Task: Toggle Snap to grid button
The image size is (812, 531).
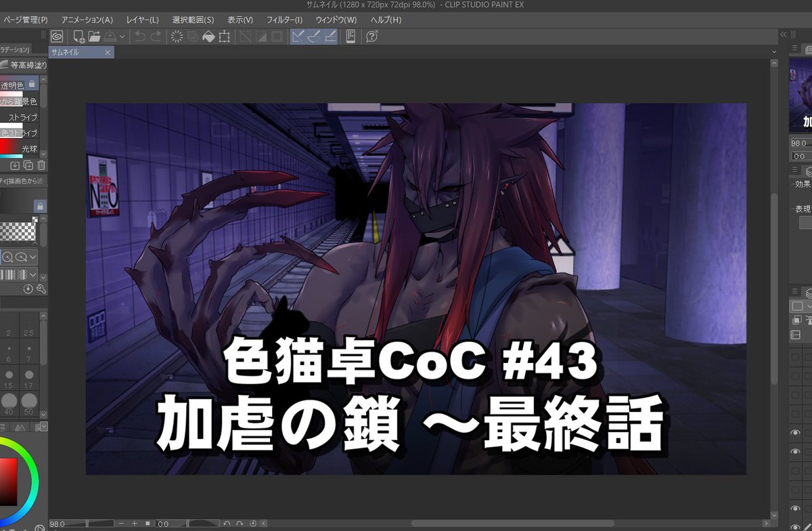Action: coord(330,37)
